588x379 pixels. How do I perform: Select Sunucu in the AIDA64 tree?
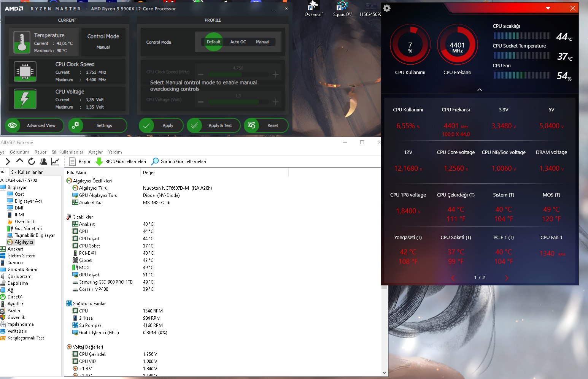tap(15, 263)
